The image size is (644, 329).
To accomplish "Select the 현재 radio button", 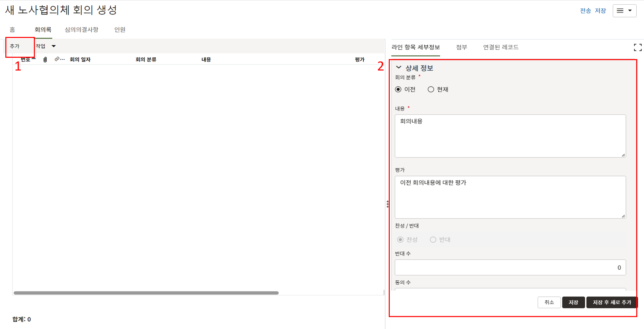I will click(x=431, y=89).
